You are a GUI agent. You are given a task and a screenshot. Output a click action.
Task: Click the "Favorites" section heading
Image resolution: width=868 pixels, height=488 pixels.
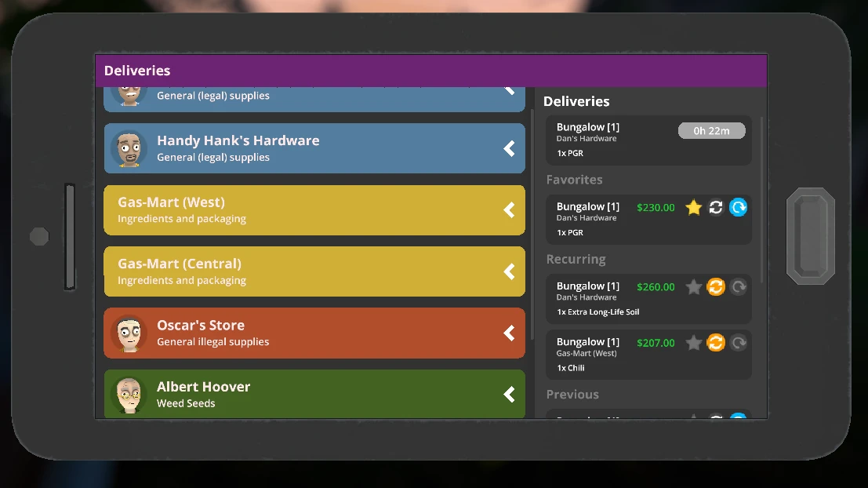coord(574,180)
